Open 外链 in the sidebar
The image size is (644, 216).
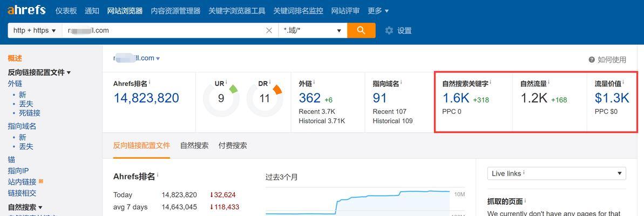pos(15,83)
